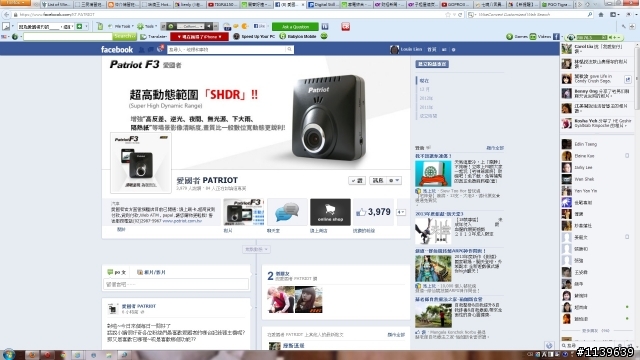Select 2012 in timeline navigation
The image size is (640, 360).
pos(426,98)
